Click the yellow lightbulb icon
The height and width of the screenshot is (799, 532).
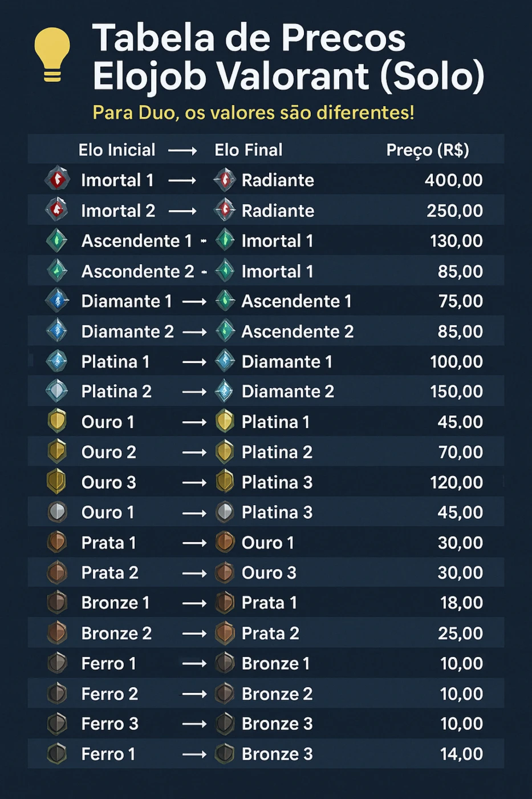coord(52,55)
